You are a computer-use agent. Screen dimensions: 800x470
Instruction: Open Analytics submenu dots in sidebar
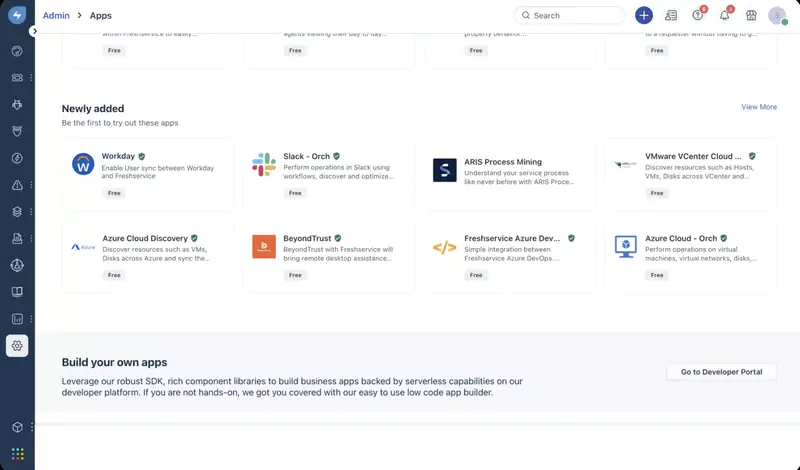(31, 319)
